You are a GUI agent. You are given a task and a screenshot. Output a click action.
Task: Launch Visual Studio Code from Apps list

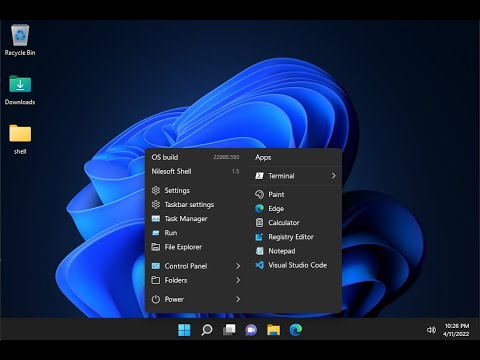point(295,265)
